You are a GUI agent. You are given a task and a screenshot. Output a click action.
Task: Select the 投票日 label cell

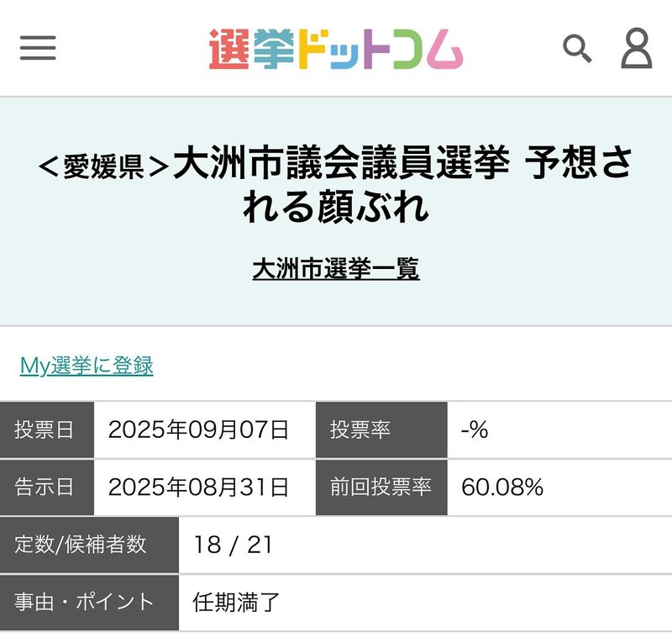pyautogui.click(x=46, y=430)
